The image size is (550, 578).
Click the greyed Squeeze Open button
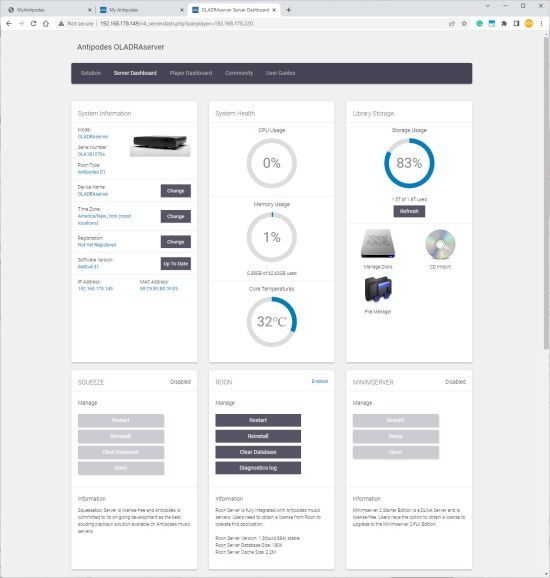click(x=121, y=468)
